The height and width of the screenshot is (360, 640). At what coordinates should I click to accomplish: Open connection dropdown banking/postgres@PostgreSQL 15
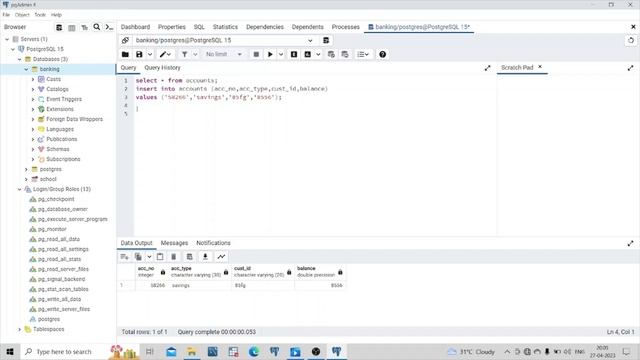click(x=224, y=40)
